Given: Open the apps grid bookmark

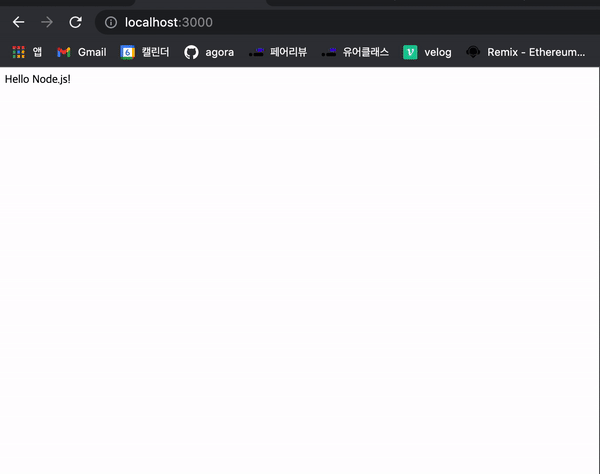Looking at the screenshot, I should 27,52.
